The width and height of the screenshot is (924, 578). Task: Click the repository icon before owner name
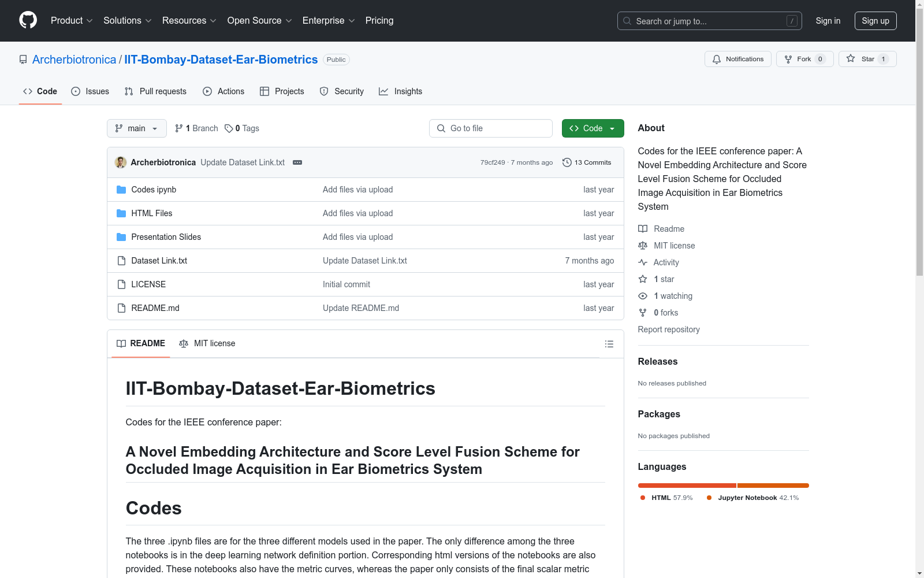point(23,60)
